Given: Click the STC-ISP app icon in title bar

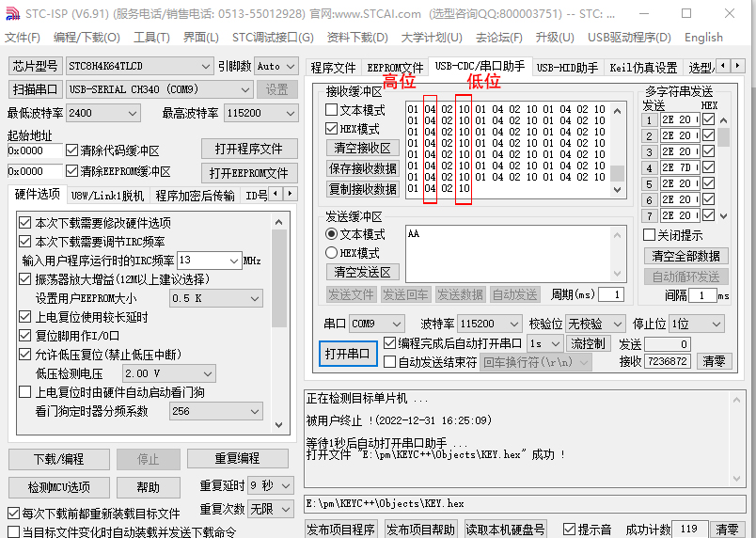Looking at the screenshot, I should [12, 13].
